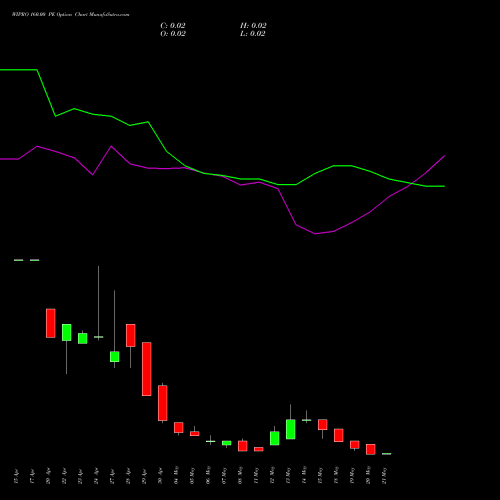Click the open value O: 0.02
This screenshot has height=500, width=500.
point(173,34)
